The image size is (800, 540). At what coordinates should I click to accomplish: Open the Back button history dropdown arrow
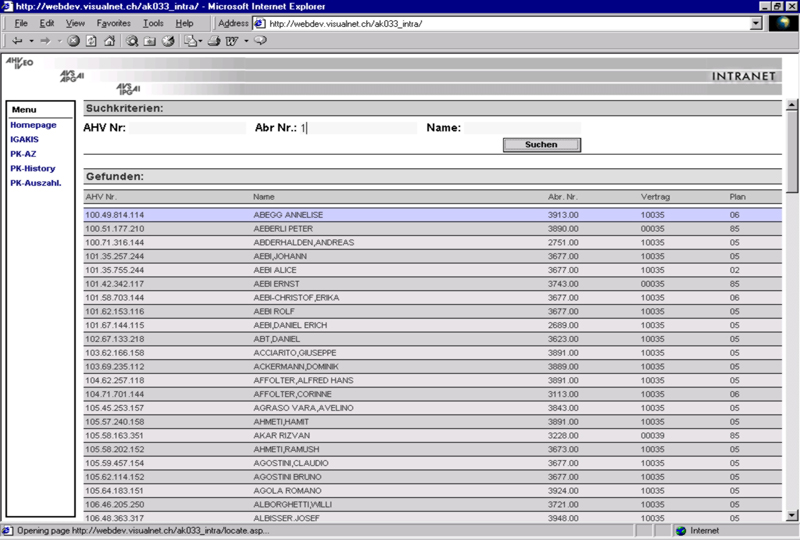pos(31,41)
